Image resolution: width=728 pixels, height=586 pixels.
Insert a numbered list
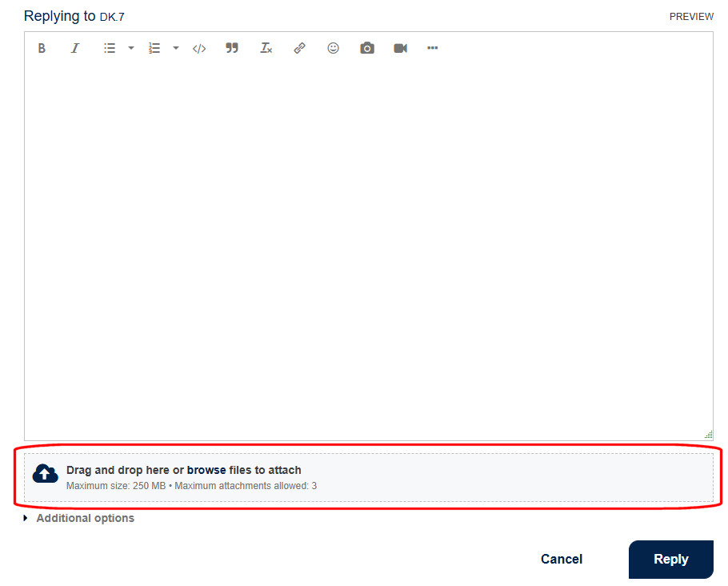(x=154, y=48)
